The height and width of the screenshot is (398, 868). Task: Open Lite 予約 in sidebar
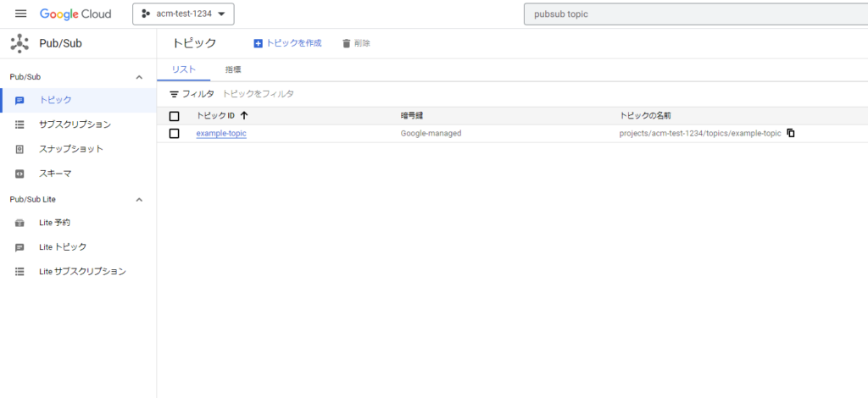coord(78,223)
